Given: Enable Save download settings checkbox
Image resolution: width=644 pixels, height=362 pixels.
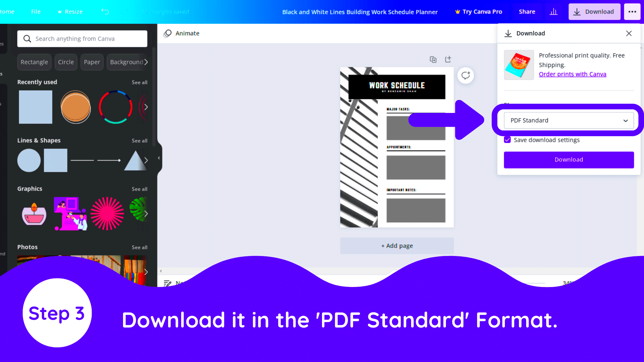Looking at the screenshot, I should pyautogui.click(x=507, y=140).
